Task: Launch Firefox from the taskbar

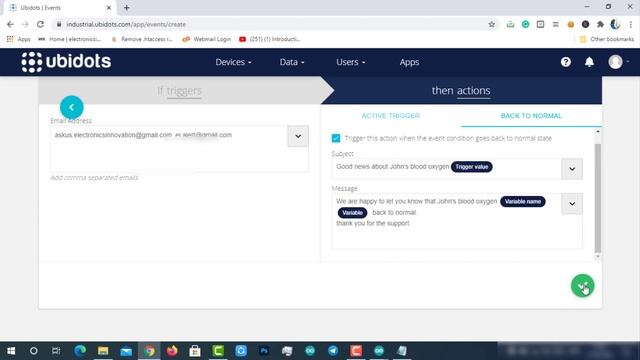Action: (x=172, y=351)
